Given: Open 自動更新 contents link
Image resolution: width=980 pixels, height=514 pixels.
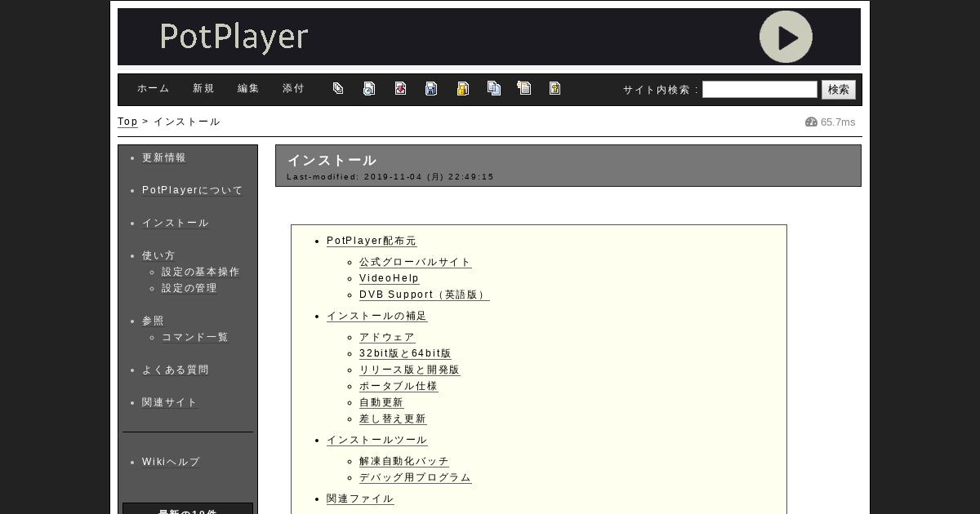Looking at the screenshot, I should pyautogui.click(x=381, y=402).
